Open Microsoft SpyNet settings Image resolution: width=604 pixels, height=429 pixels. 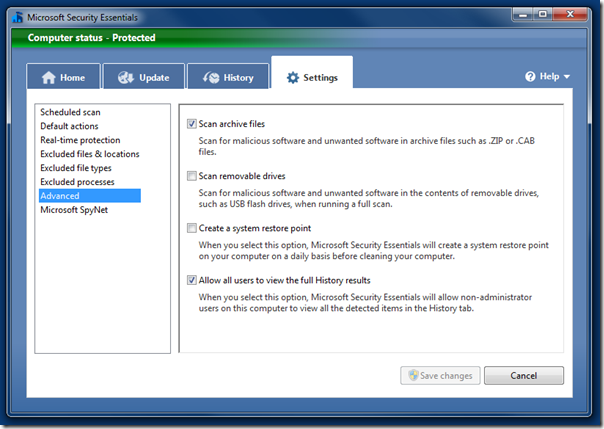pos(74,210)
